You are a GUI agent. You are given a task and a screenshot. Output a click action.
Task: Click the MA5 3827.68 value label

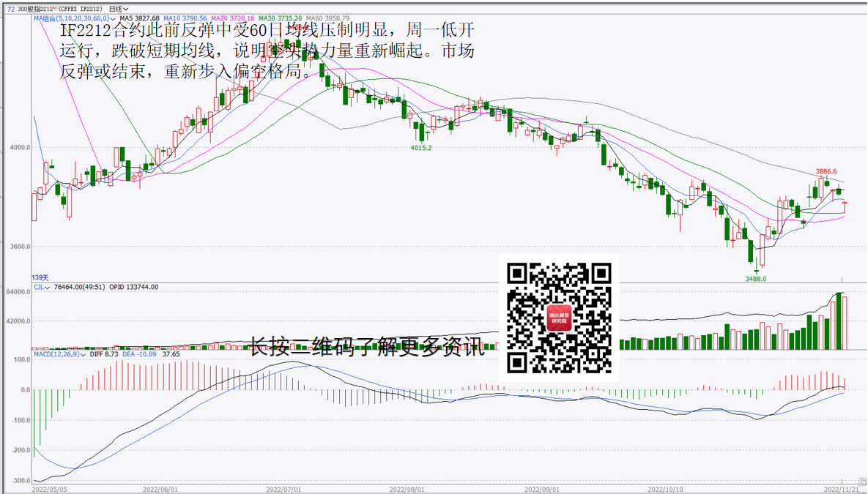click(139, 18)
